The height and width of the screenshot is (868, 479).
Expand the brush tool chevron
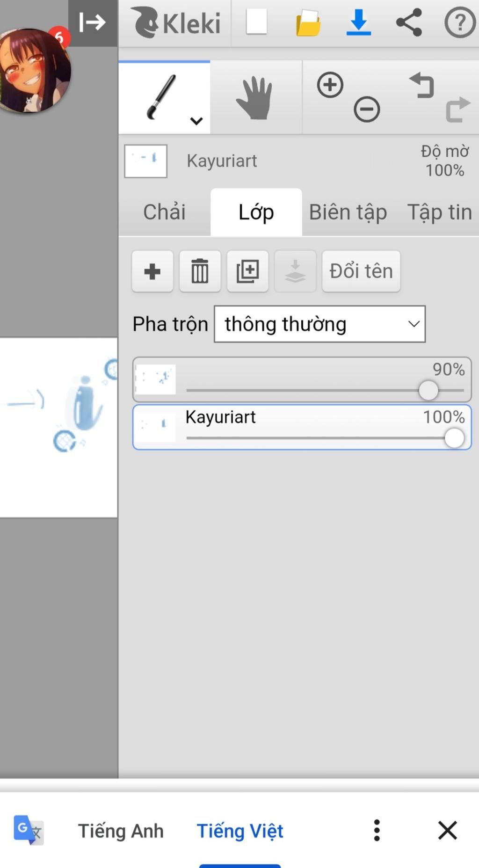pyautogui.click(x=196, y=121)
